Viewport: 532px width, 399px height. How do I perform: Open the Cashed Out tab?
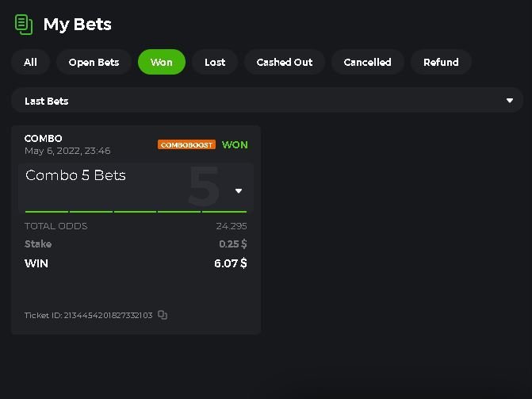pyautogui.click(x=285, y=62)
